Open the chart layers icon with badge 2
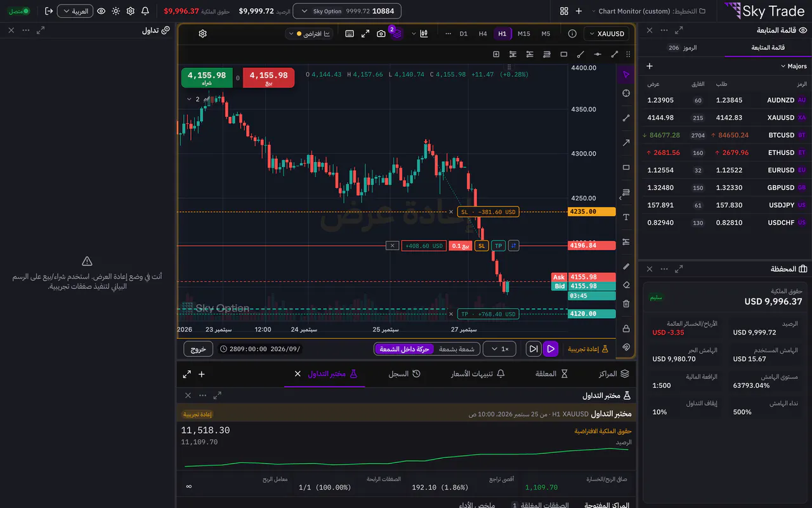Image resolution: width=812 pixels, height=508 pixels. [396, 34]
